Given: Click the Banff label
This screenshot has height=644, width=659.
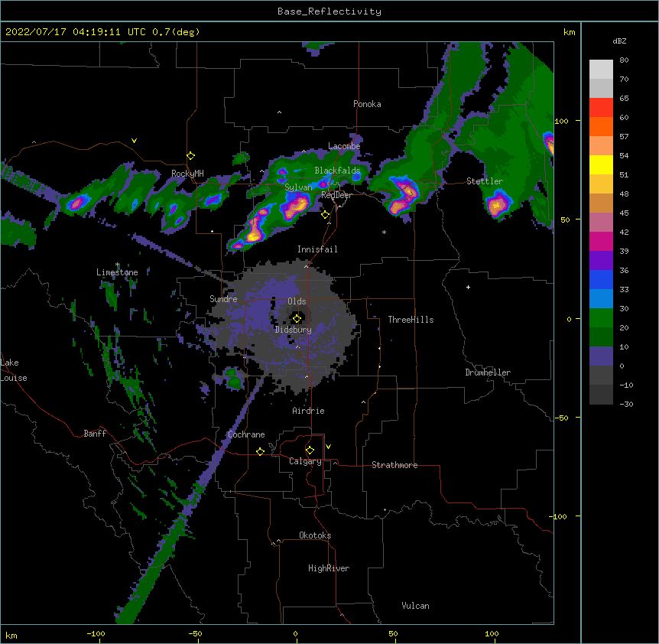Looking at the screenshot, I should (95, 434).
